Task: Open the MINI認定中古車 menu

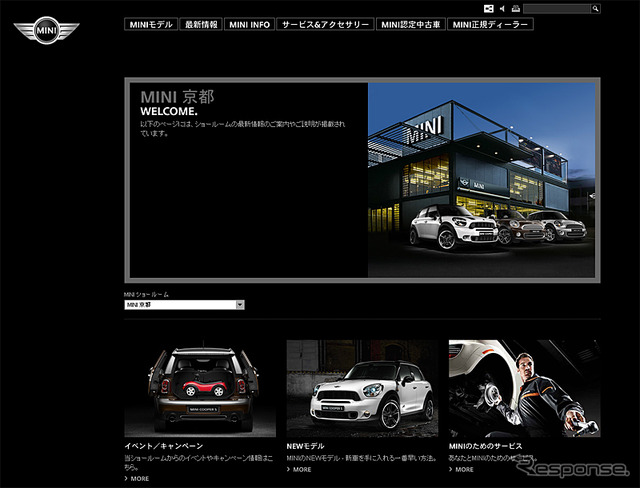Action: pos(411,24)
